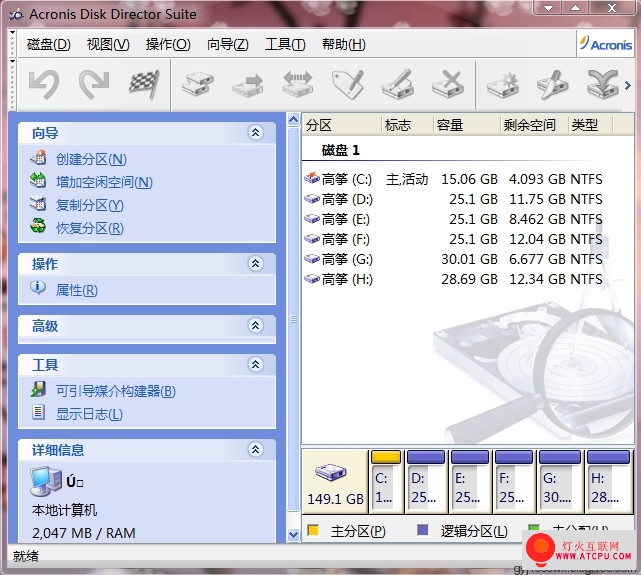Select the D: block in disk map

click(426, 481)
